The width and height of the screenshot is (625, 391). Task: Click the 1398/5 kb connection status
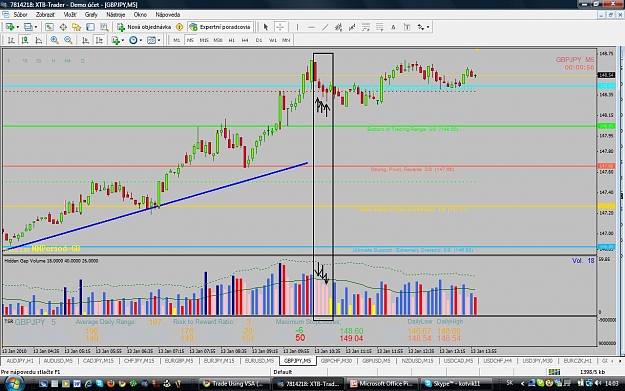tap(593, 372)
